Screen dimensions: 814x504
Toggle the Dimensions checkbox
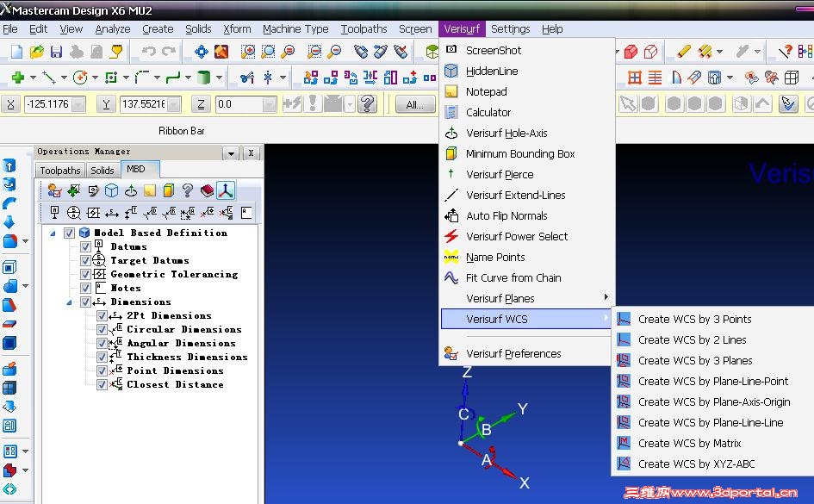[85, 302]
